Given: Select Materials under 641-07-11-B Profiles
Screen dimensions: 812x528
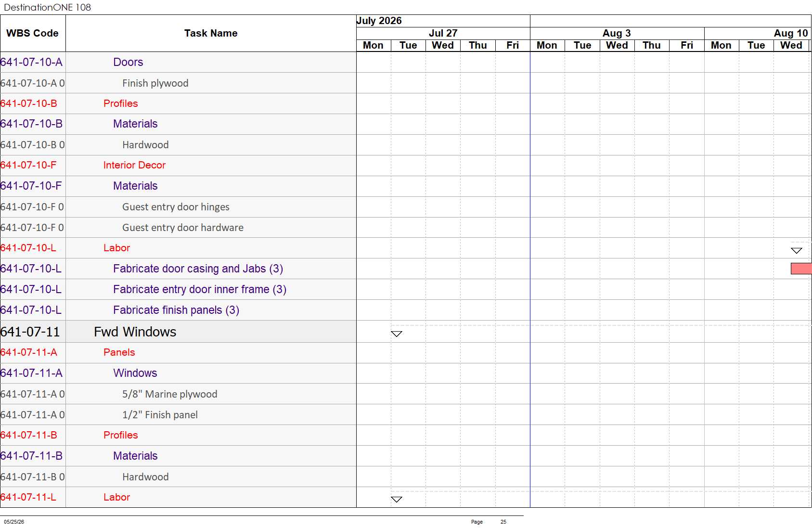Looking at the screenshot, I should (x=135, y=456).
